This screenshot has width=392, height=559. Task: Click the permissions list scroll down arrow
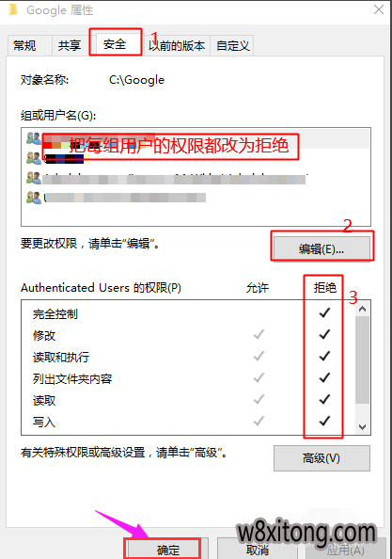coord(363,426)
